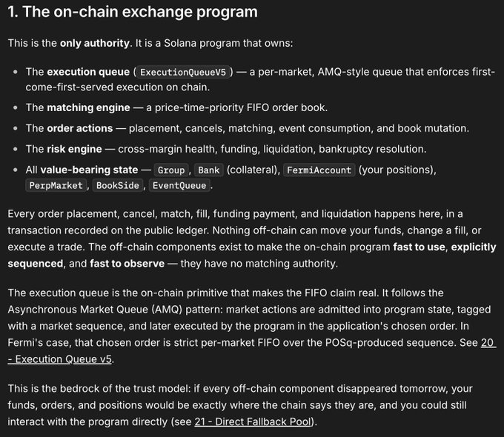Click the bold phrase 'fast to observe'
504x437 pixels.
[127, 264]
